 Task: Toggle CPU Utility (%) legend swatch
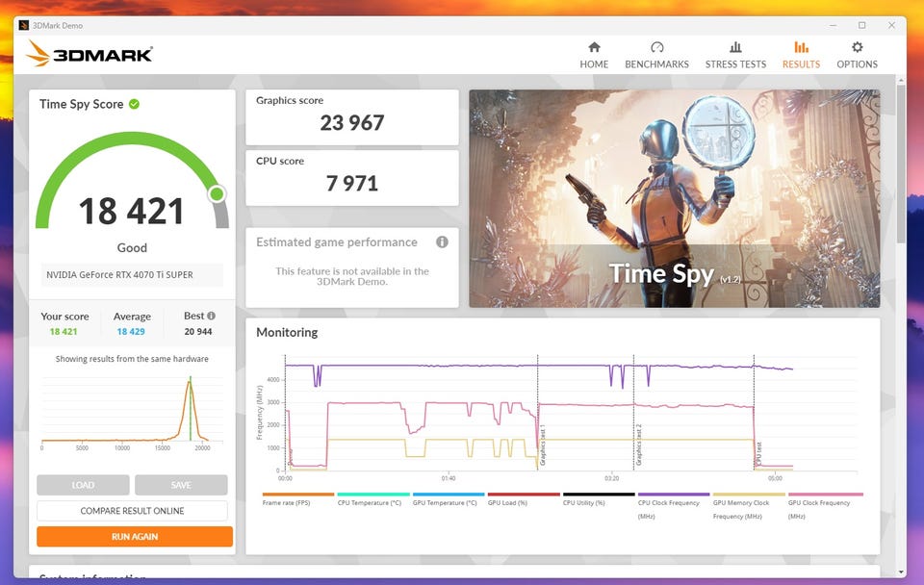pos(599,495)
